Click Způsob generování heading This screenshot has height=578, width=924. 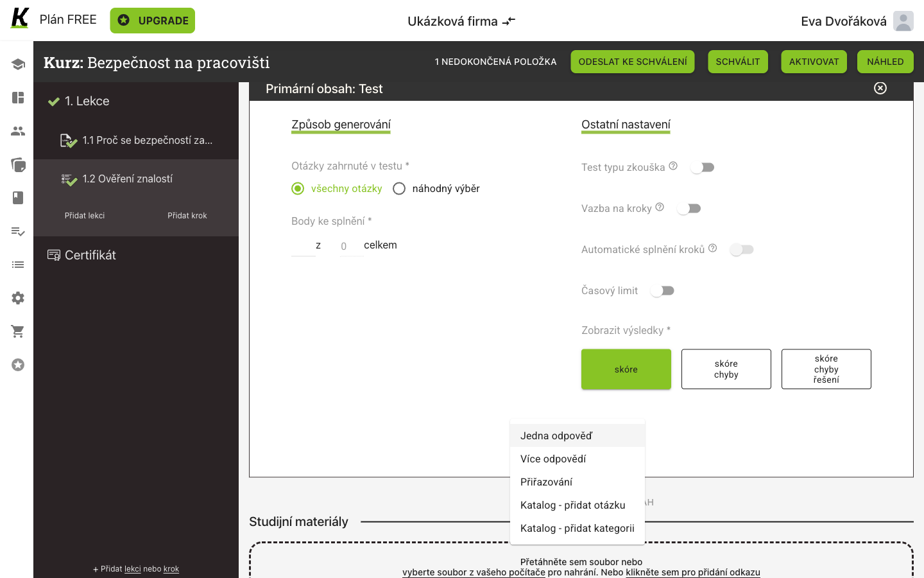(341, 125)
